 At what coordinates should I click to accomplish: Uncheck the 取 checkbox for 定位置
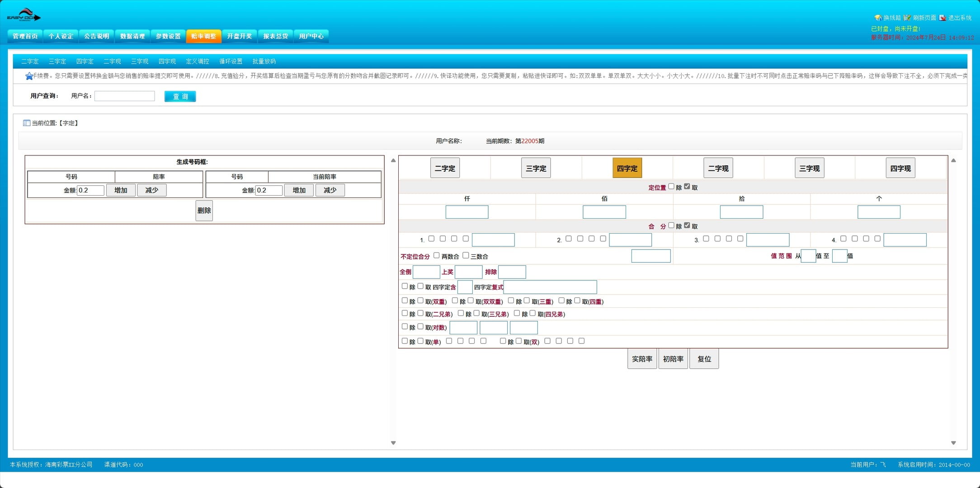tap(687, 187)
